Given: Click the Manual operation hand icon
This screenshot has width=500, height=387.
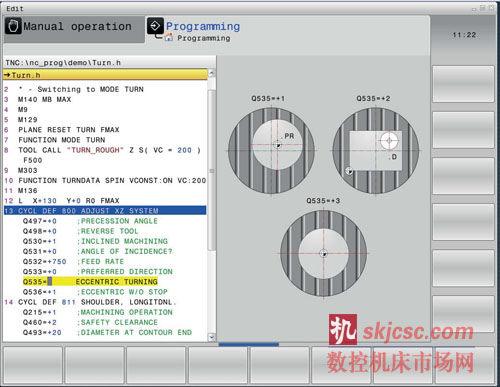Looking at the screenshot, I should (13, 26).
